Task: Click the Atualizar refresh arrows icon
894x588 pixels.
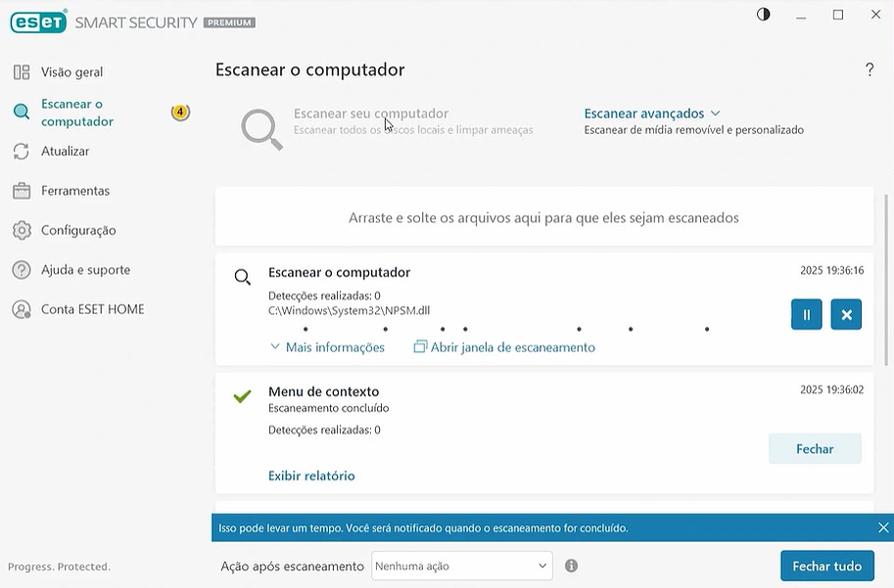Action: 22,152
